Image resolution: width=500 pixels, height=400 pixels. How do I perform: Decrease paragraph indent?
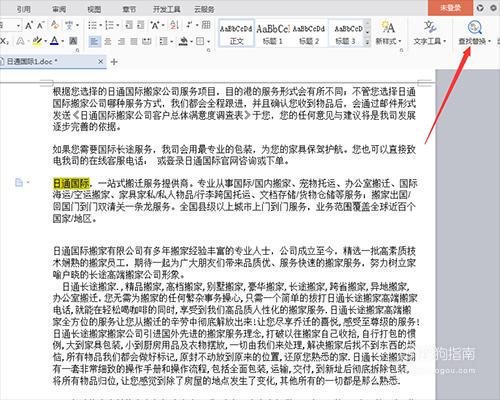coord(129,25)
